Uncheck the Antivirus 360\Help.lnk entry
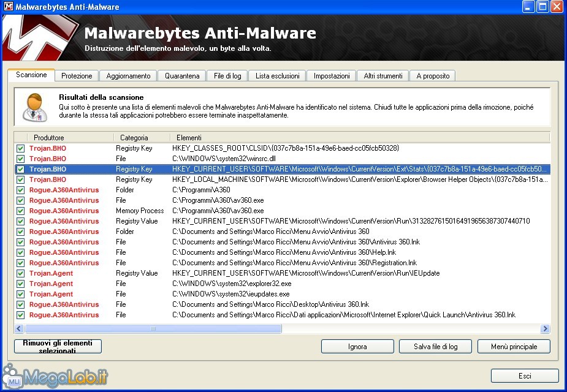This screenshot has width=567, height=392. tap(21, 252)
